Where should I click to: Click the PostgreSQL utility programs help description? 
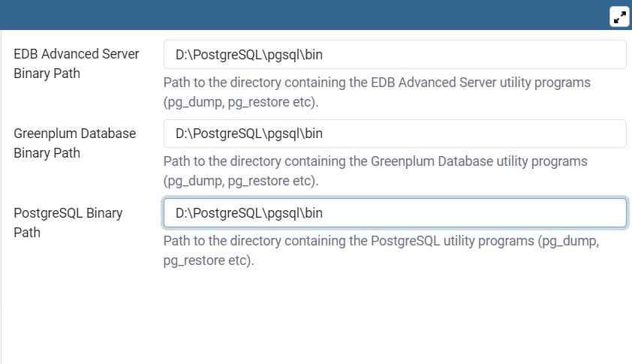coord(381,242)
